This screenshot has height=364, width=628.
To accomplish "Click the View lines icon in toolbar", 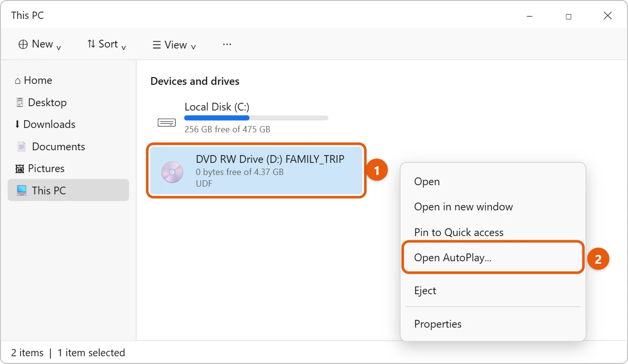I will pyautogui.click(x=157, y=45).
